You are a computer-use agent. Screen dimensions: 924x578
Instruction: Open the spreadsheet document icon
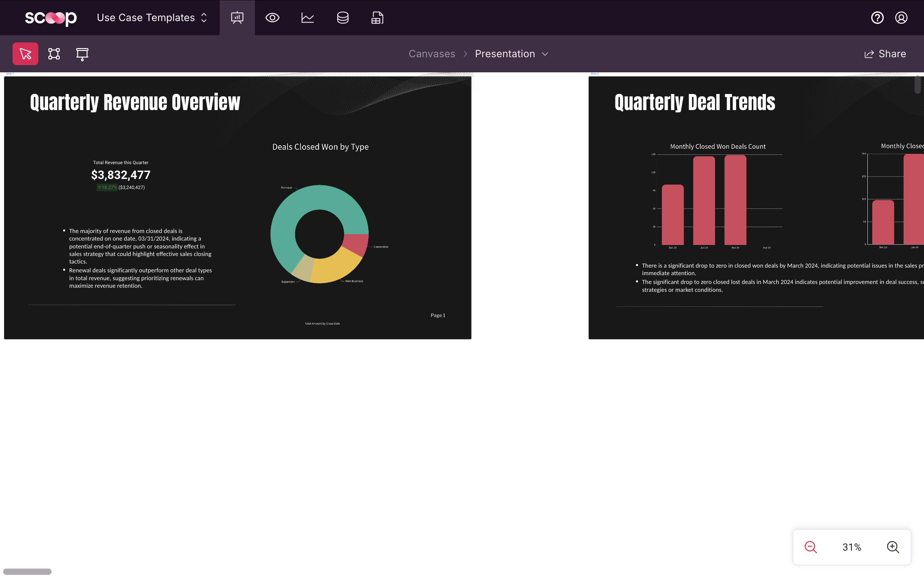tap(377, 18)
